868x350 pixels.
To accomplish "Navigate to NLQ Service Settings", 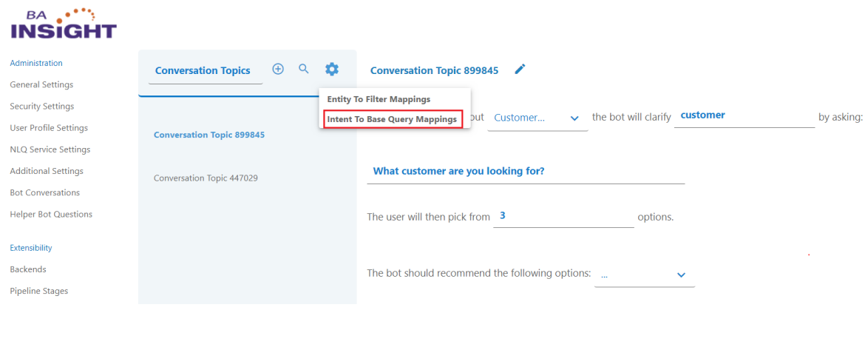I will (x=50, y=149).
